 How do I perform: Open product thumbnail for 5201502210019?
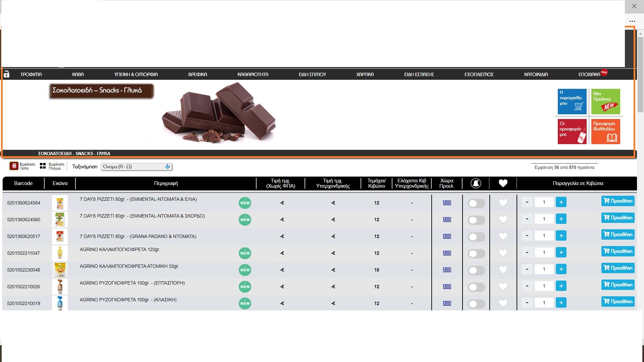[x=60, y=303]
